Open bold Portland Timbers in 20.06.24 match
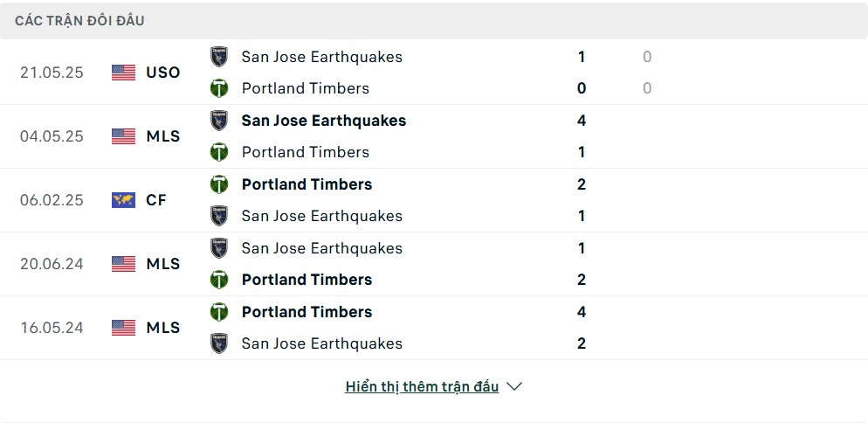This screenshot has height=423, width=868. [307, 280]
